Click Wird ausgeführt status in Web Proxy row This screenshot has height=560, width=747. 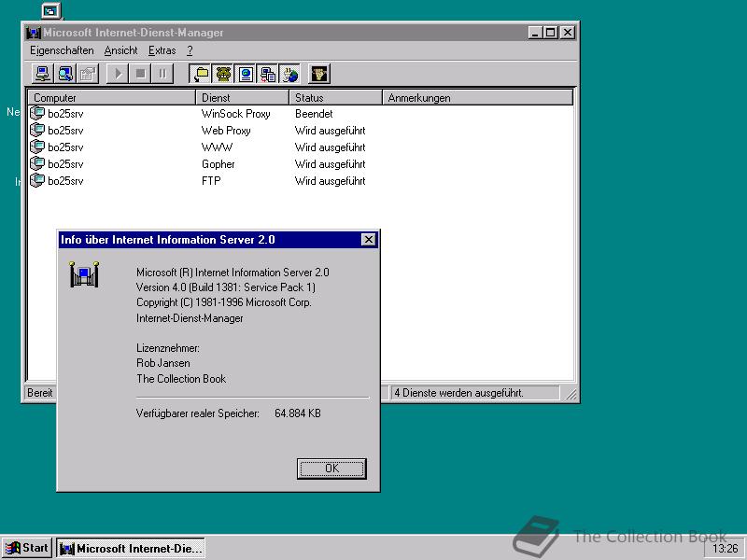(331, 131)
